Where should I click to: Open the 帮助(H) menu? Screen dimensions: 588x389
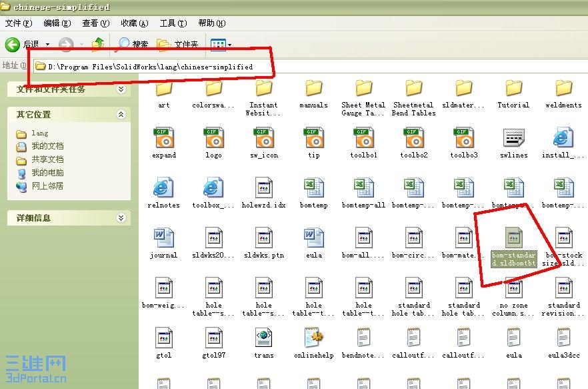[x=212, y=23]
